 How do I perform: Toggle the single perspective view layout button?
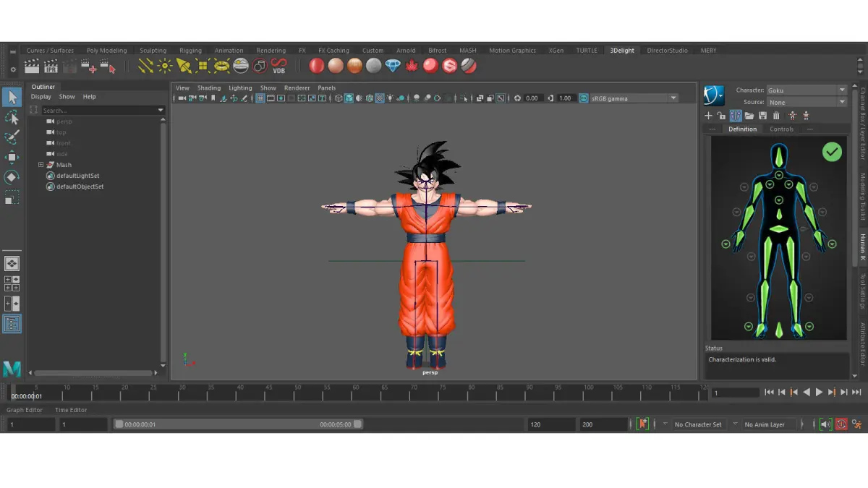click(12, 264)
